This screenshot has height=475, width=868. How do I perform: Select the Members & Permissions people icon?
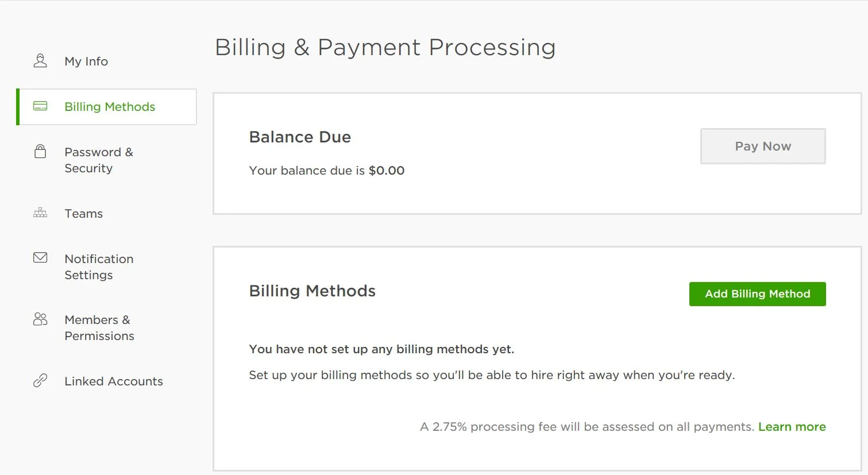pos(40,319)
